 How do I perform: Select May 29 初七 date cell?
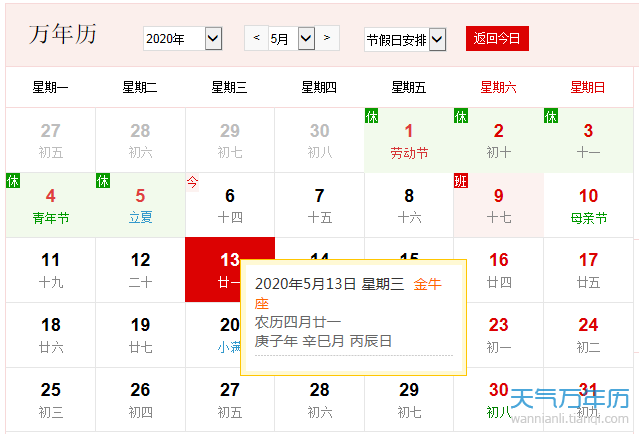[409, 400]
